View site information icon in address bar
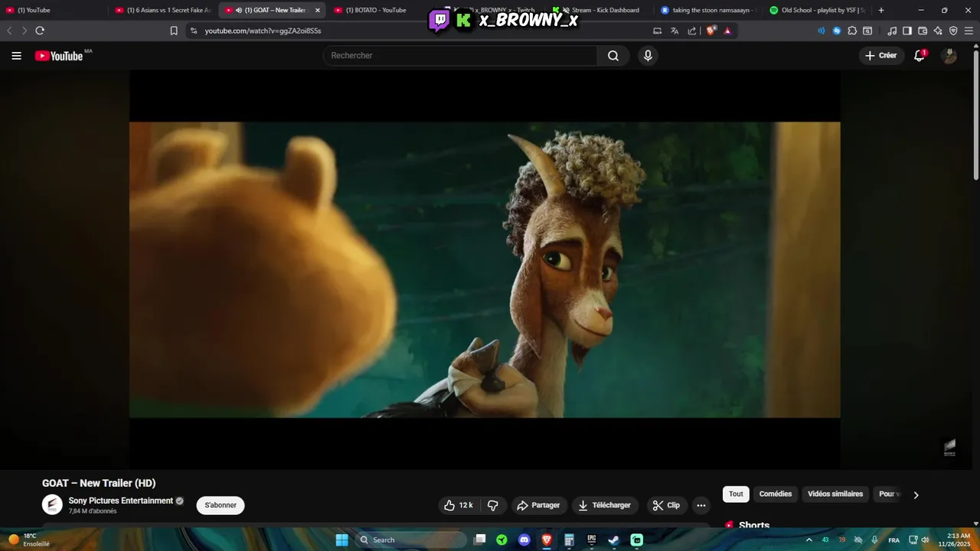980x551 pixels. pos(194,31)
